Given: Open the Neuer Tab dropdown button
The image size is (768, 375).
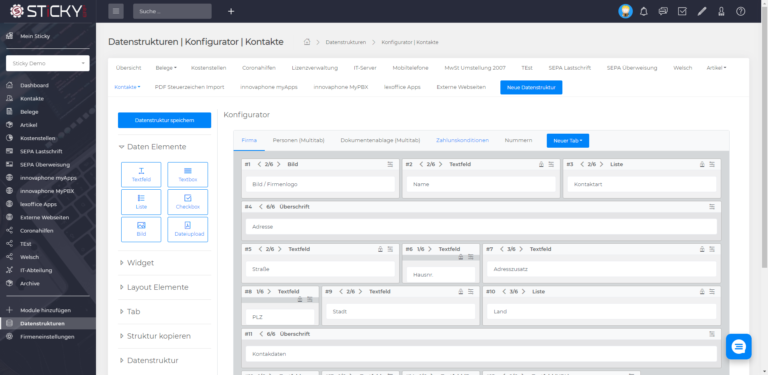Looking at the screenshot, I should [568, 141].
